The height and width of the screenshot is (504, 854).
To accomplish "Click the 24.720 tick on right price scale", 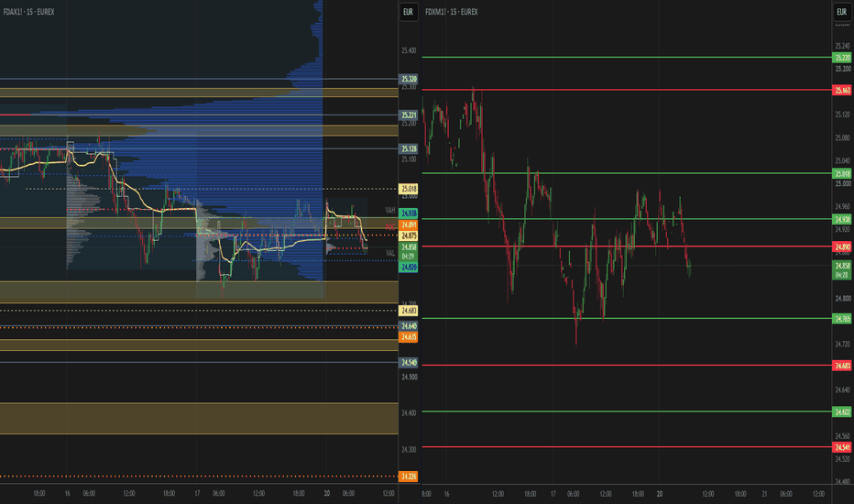I will (x=843, y=345).
